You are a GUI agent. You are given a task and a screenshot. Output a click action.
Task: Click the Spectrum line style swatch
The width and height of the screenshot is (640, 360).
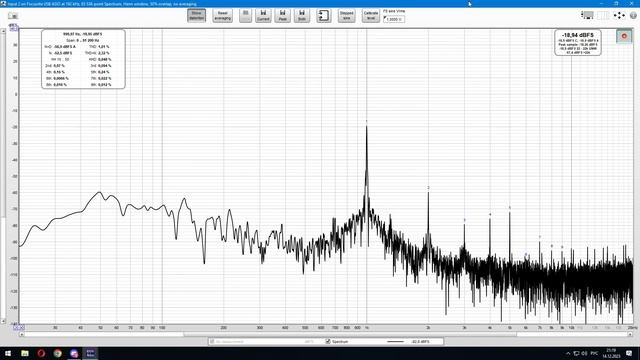point(395,341)
